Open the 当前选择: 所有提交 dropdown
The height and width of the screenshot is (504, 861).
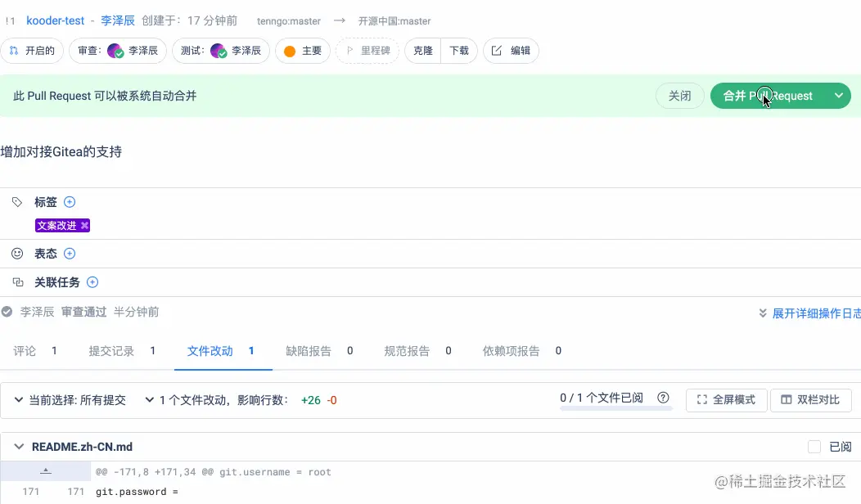[x=70, y=400]
